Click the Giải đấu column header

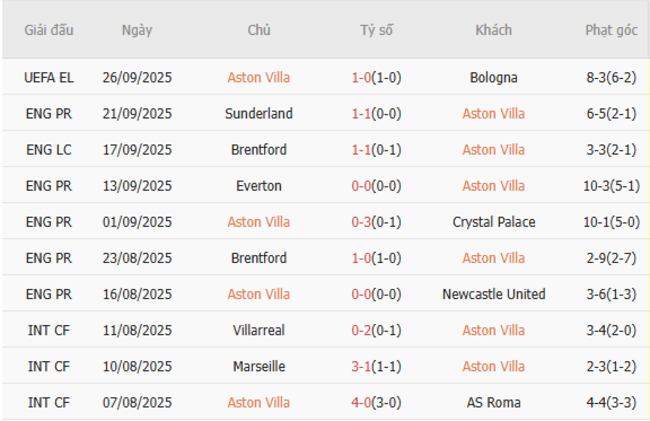(49, 30)
